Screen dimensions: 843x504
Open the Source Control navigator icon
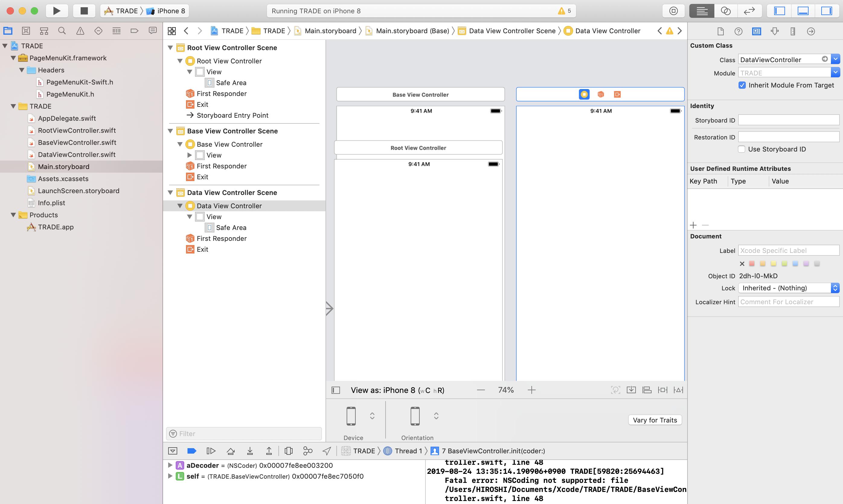(26, 31)
